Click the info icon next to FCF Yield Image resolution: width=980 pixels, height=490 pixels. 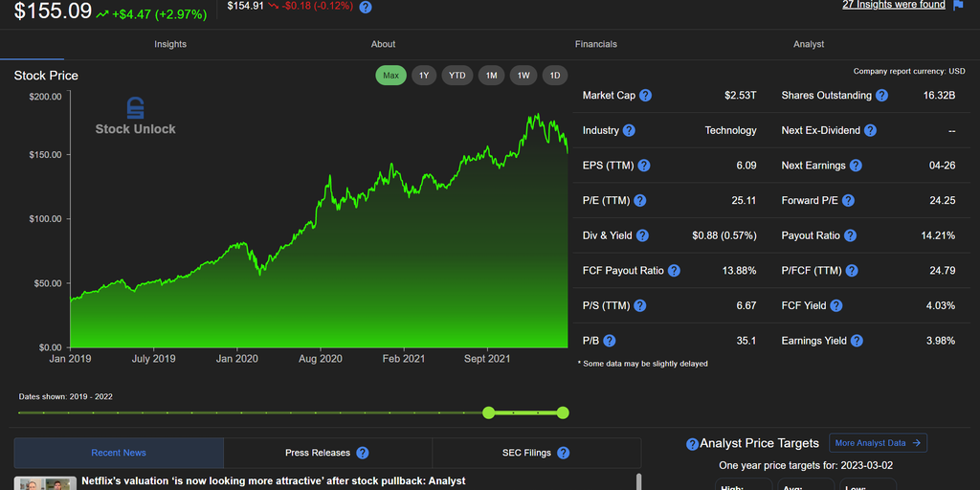tap(835, 305)
